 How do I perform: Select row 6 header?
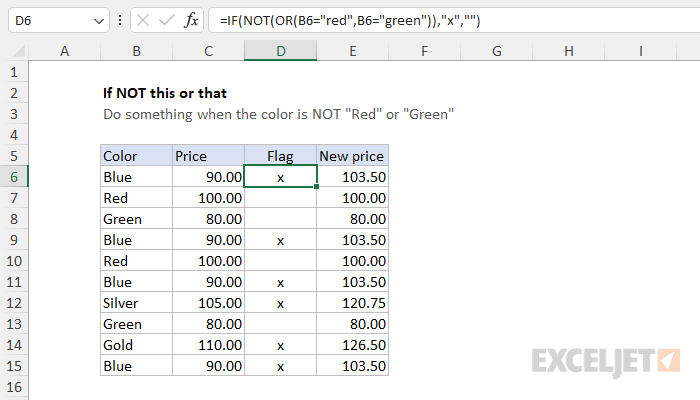pos(14,177)
